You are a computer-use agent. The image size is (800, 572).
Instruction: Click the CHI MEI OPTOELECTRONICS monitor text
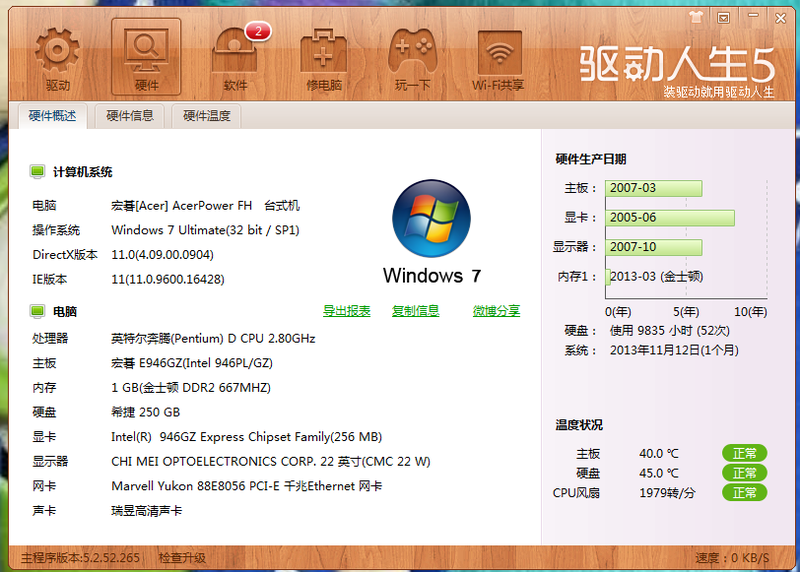coord(271,461)
